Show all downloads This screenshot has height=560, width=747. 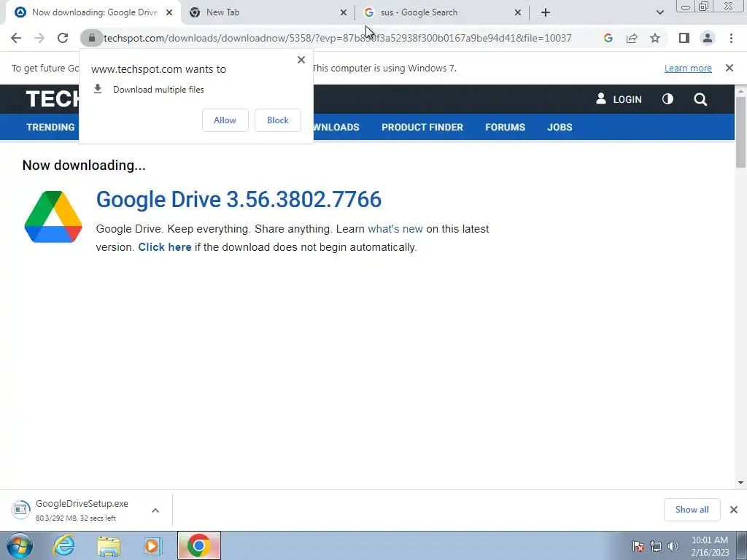[x=692, y=510]
